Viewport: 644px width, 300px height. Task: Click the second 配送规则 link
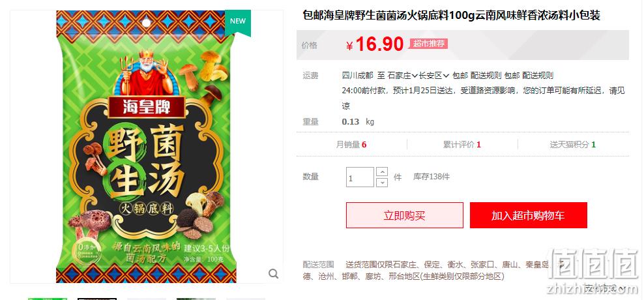pos(538,76)
